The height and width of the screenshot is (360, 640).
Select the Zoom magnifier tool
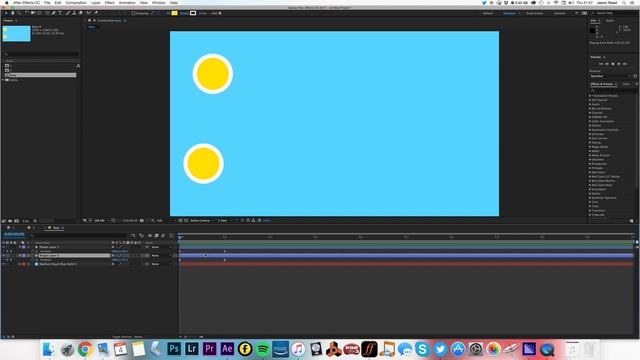[x=19, y=13]
